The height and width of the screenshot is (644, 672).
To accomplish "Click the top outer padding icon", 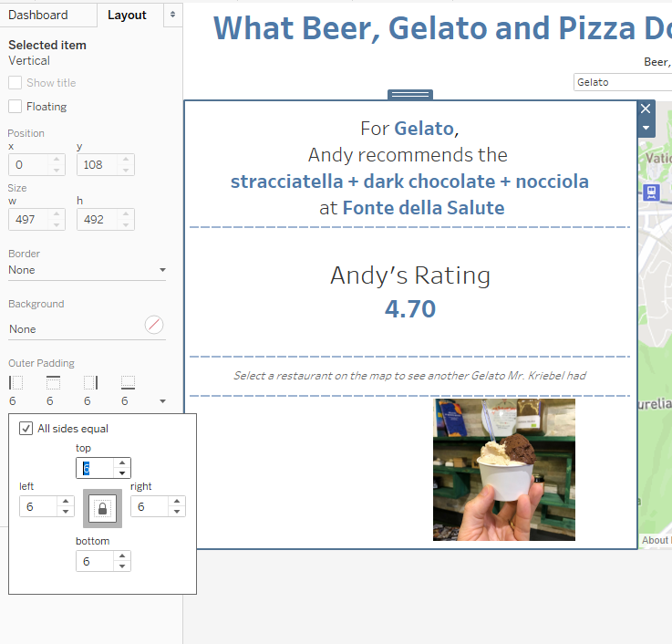I will click(x=53, y=382).
